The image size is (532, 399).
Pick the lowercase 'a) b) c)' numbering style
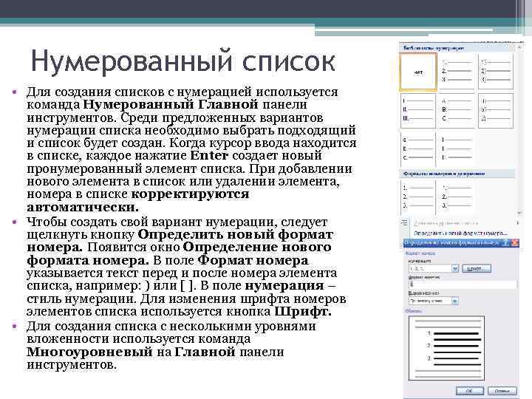pos(496,111)
